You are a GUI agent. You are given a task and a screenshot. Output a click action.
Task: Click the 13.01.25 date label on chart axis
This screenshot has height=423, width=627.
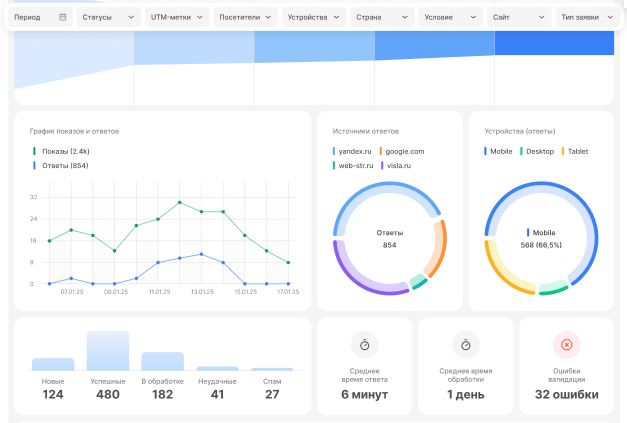pyautogui.click(x=202, y=292)
